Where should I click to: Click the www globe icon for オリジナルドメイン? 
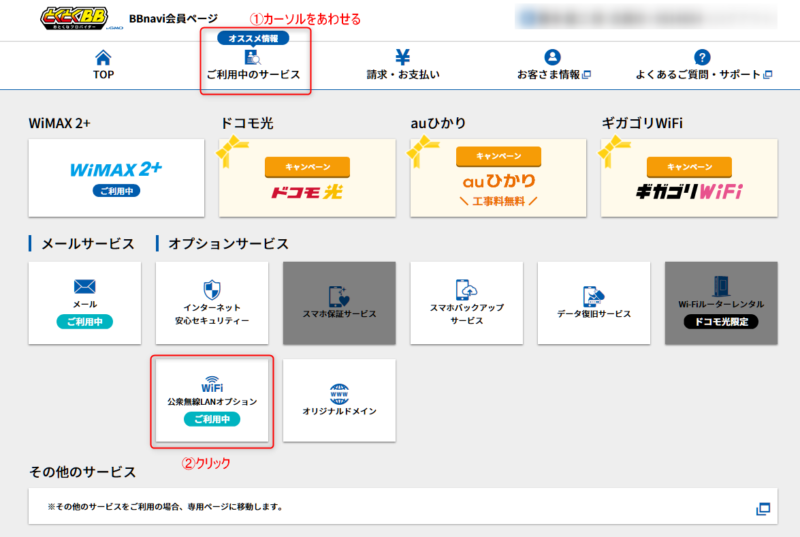339,394
